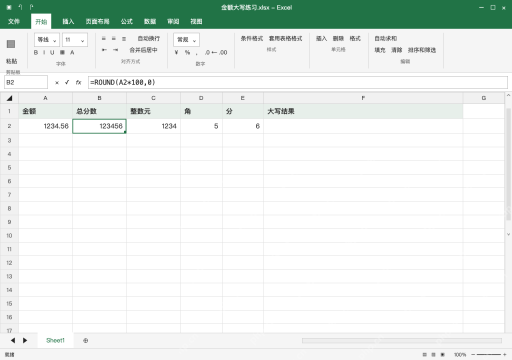Zoom in with the plus button
Image resolution: width=512 pixels, height=360 pixels.
tap(505, 355)
